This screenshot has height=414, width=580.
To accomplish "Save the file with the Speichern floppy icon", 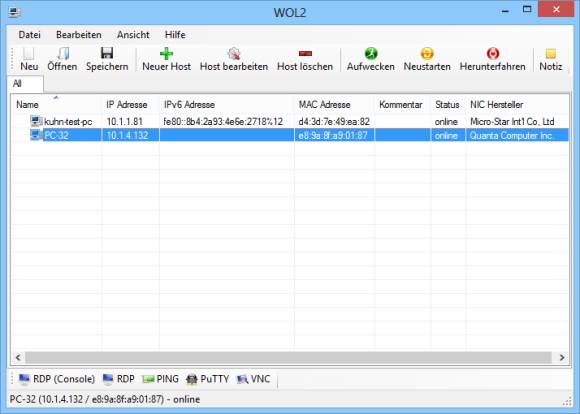I will tap(107, 54).
